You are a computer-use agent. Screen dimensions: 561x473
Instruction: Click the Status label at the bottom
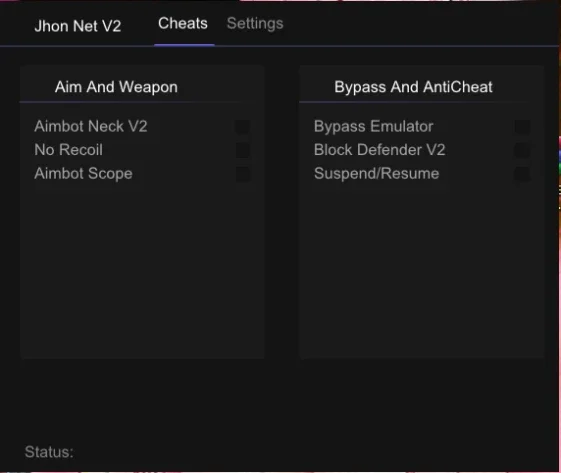click(49, 452)
